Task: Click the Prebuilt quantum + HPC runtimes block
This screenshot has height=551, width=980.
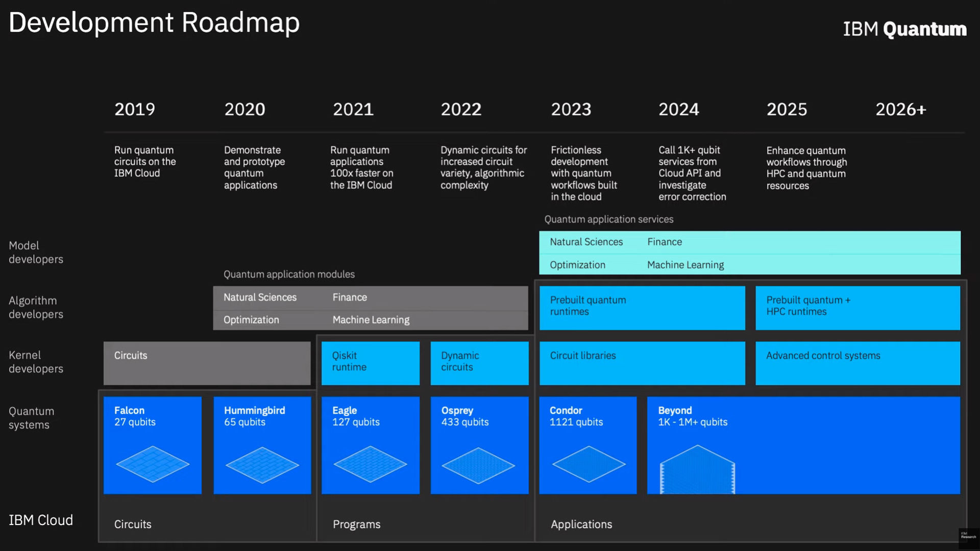Action: pyautogui.click(x=857, y=308)
